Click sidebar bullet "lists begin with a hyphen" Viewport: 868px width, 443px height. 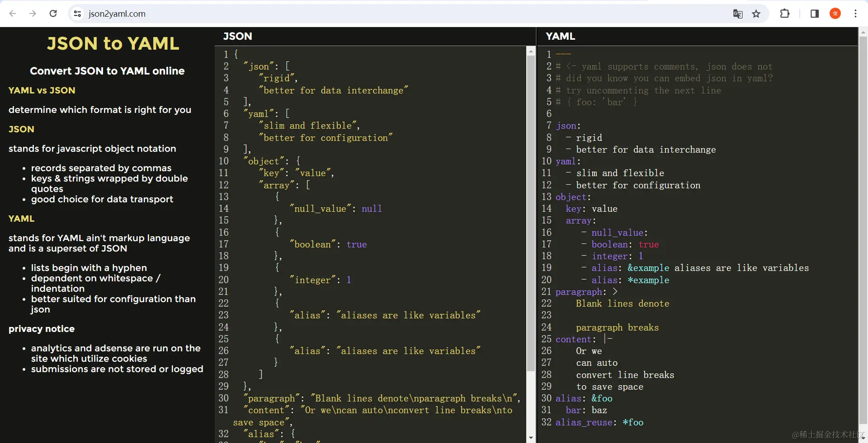pyautogui.click(x=89, y=268)
